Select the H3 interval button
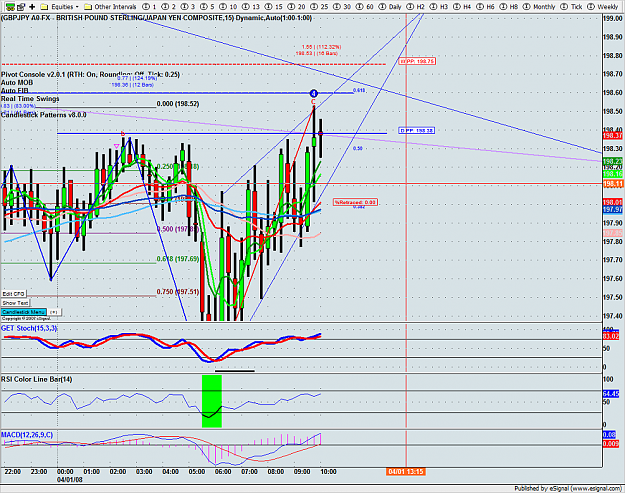The width and height of the screenshot is (625, 493). tap(439, 7)
